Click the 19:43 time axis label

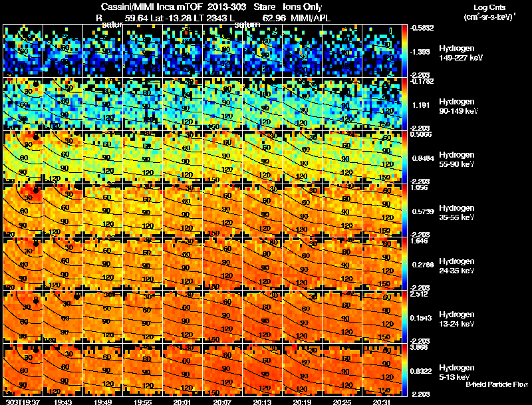point(63,402)
